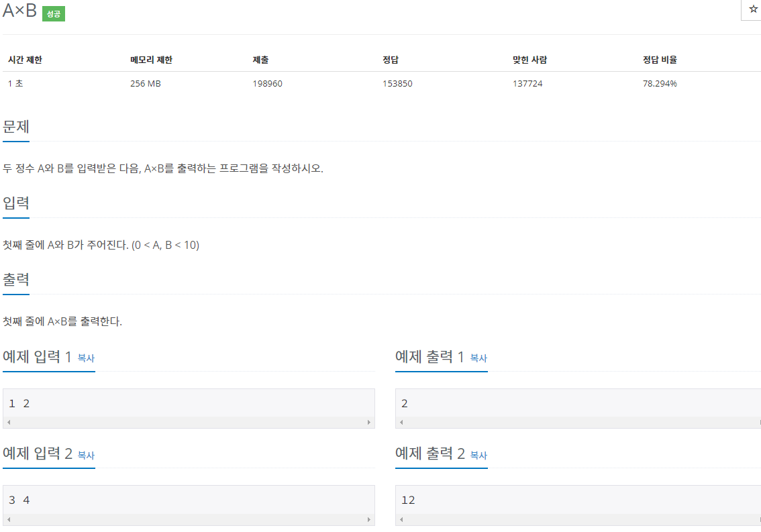The width and height of the screenshot is (761, 532).
Task: Click the 제출 column header
Action: point(260,60)
